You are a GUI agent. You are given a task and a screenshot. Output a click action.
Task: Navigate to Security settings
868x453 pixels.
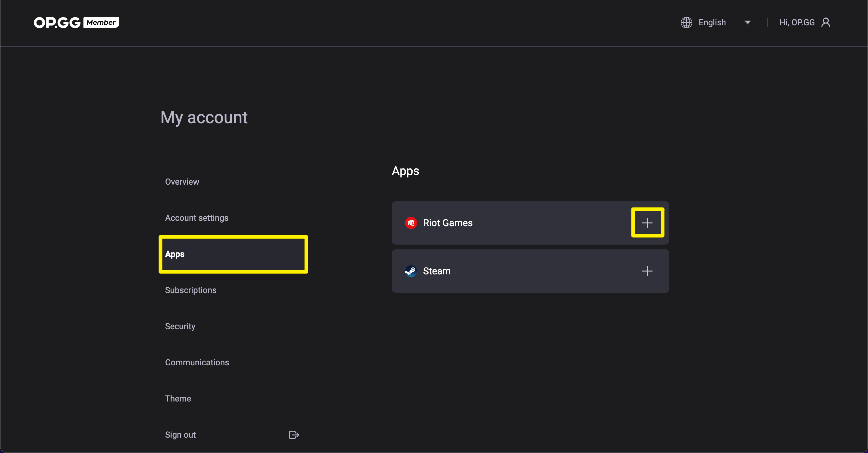(x=180, y=326)
